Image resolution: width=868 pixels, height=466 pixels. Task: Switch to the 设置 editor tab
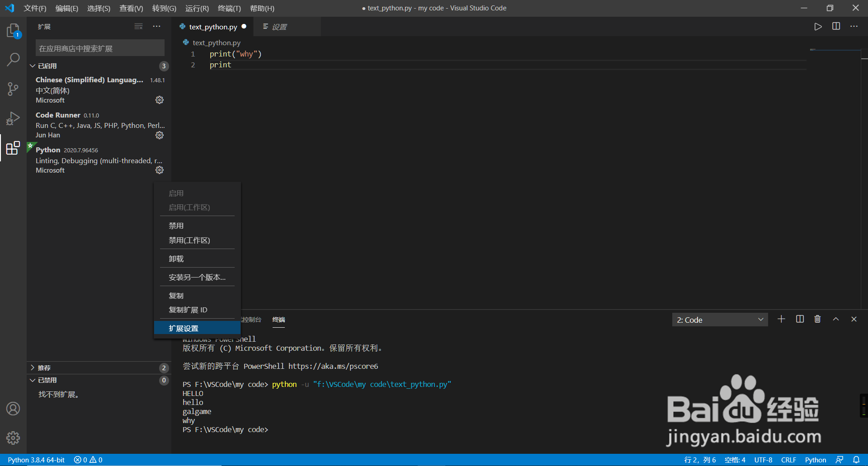tap(287, 27)
